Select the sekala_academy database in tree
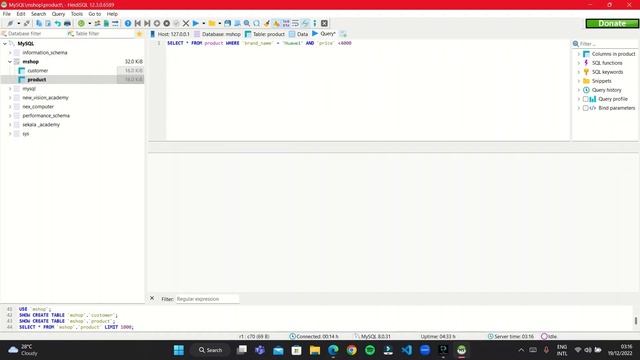The width and height of the screenshot is (640, 360). [x=41, y=124]
